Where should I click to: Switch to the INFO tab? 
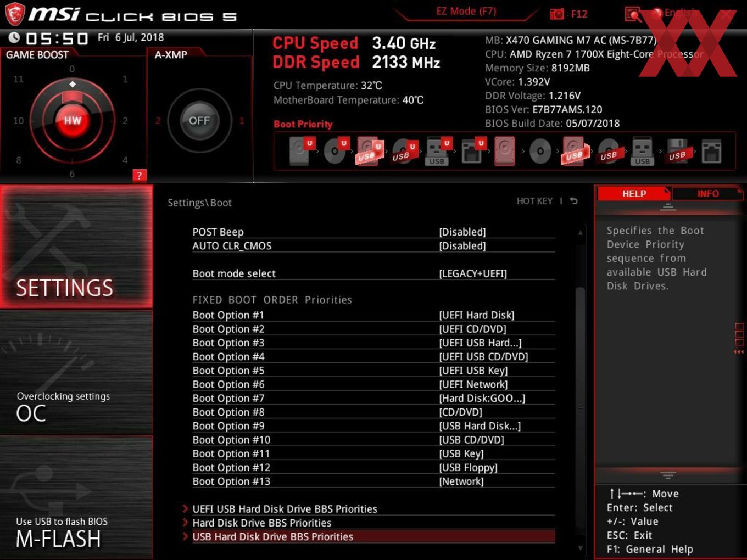(x=708, y=194)
